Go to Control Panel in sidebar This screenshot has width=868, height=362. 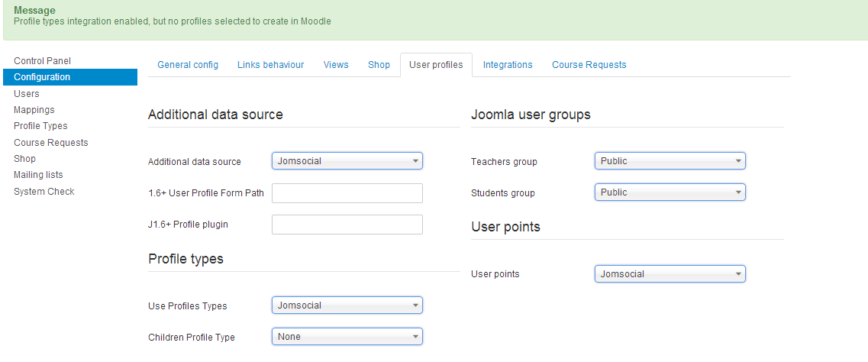tap(42, 60)
